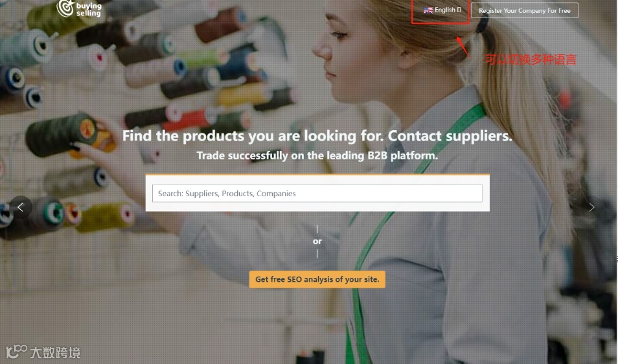Click the caret beside English
Image resolution: width=618 pixels, height=364 pixels.
pyautogui.click(x=459, y=10)
